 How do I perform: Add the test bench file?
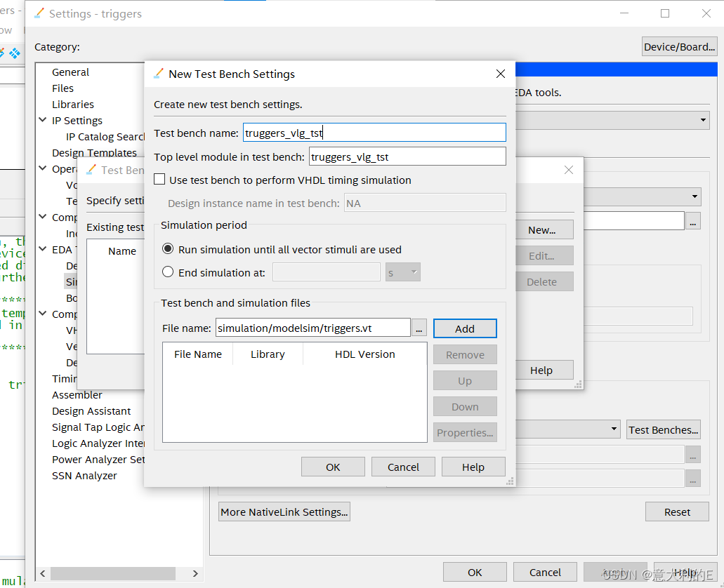(x=465, y=328)
